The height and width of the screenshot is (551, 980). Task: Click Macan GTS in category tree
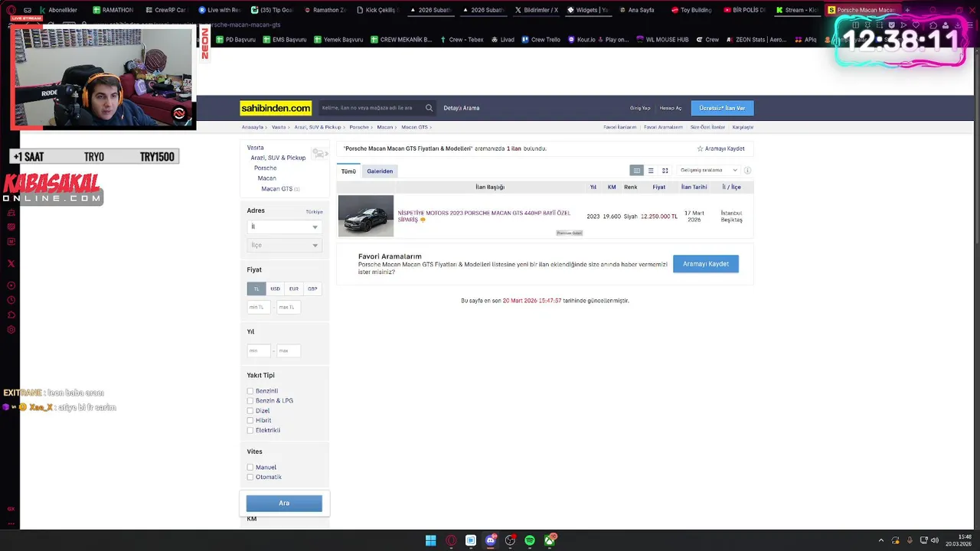(276, 188)
